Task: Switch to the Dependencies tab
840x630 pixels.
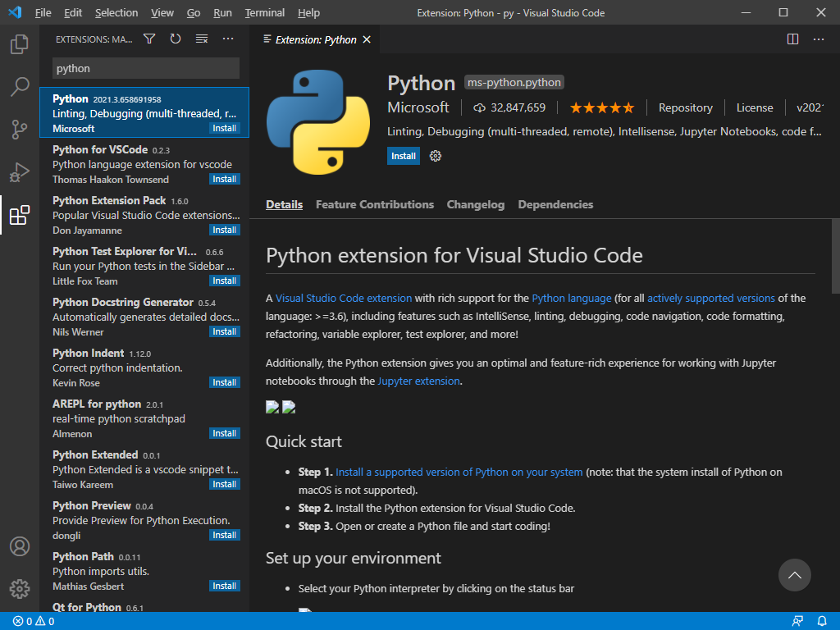Action: (x=555, y=204)
